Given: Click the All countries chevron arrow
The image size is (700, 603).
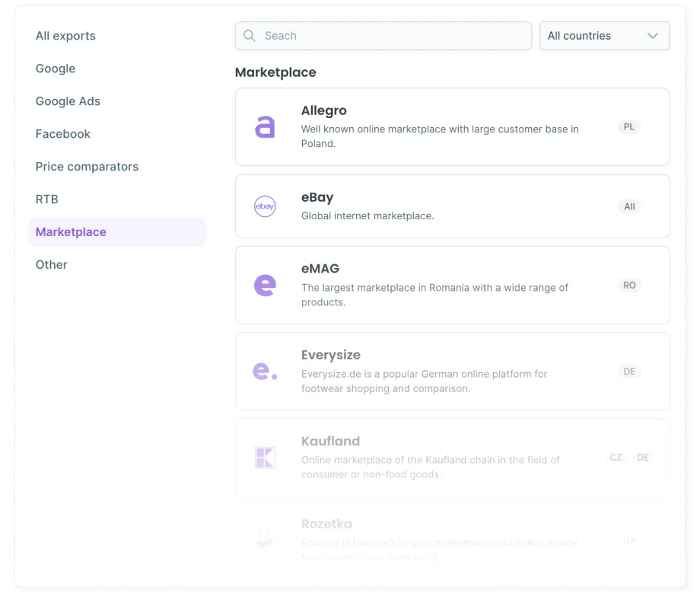Looking at the screenshot, I should (x=653, y=36).
